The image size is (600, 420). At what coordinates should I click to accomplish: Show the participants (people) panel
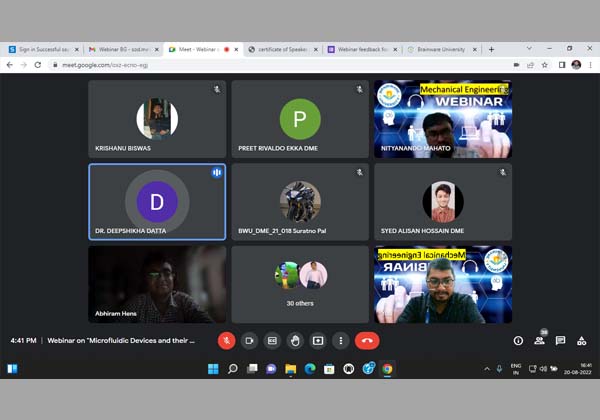pyautogui.click(x=539, y=341)
